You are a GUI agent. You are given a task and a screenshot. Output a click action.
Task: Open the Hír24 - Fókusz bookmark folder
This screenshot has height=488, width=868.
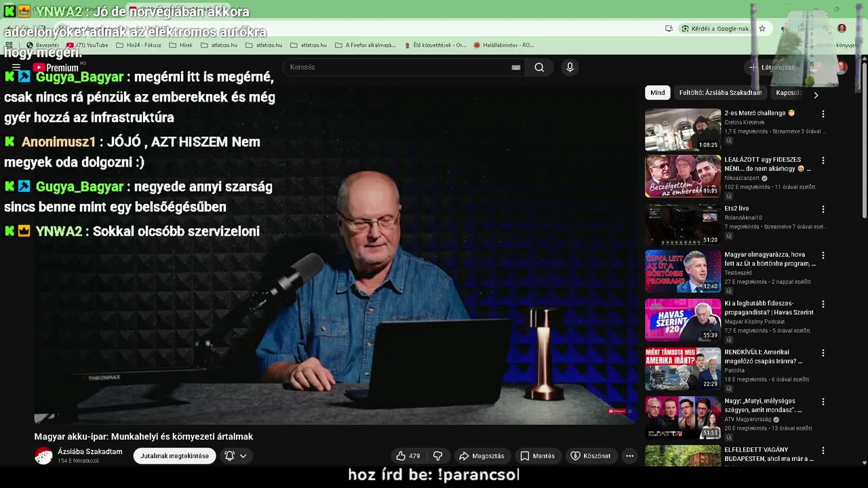139,45
